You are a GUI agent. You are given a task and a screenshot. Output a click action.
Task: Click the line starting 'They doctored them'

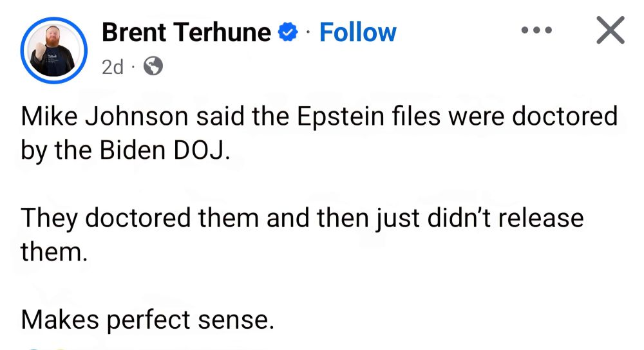coord(302,218)
